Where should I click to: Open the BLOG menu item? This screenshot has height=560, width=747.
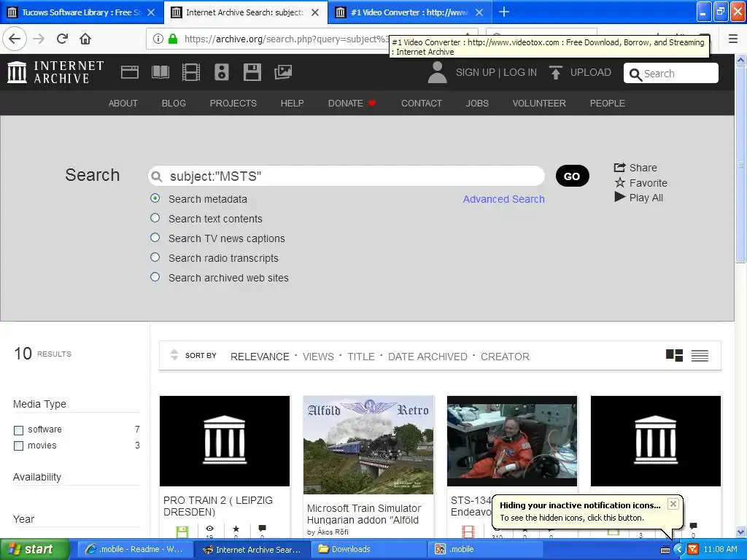click(x=174, y=104)
